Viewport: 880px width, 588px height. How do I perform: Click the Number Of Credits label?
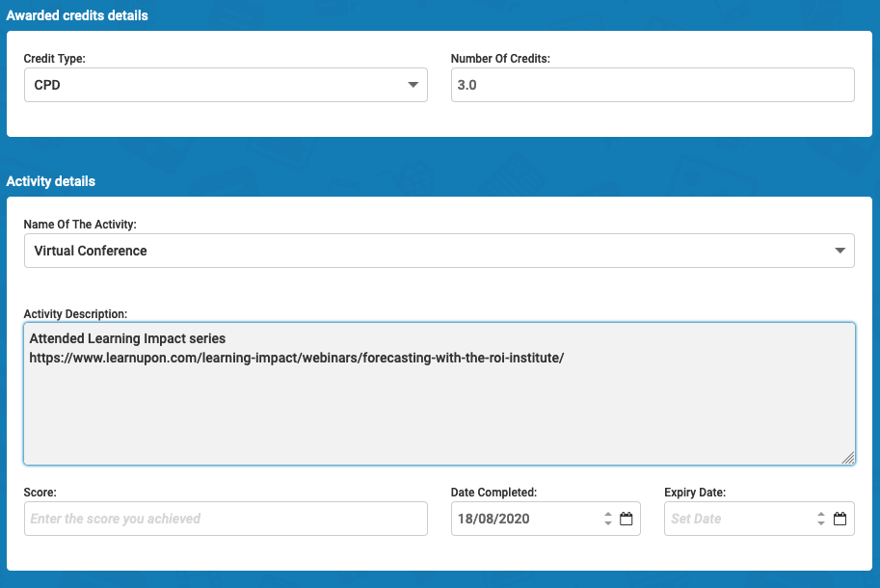500,59
